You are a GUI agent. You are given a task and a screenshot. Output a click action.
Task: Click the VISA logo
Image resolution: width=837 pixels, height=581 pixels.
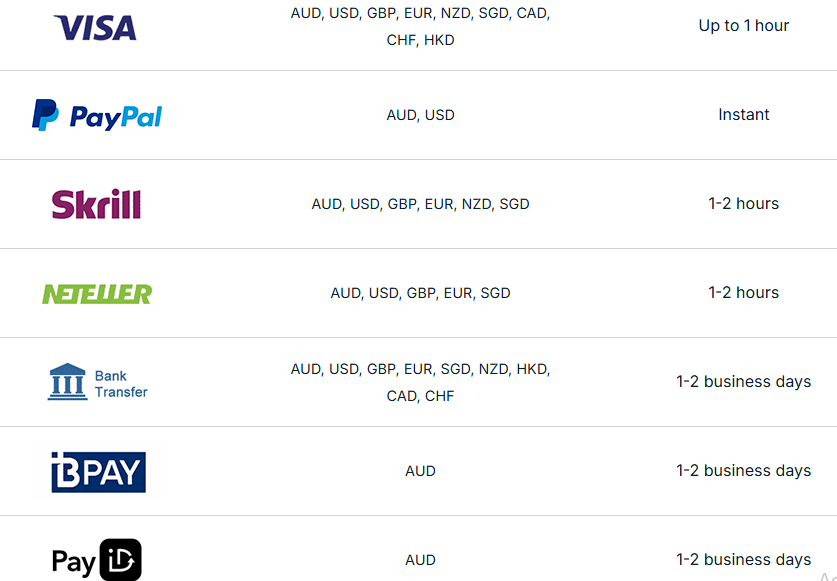point(95,27)
